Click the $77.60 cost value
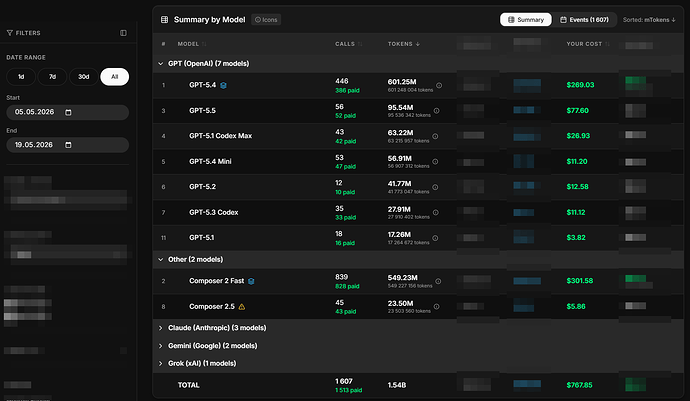The width and height of the screenshot is (690, 401). point(577,110)
